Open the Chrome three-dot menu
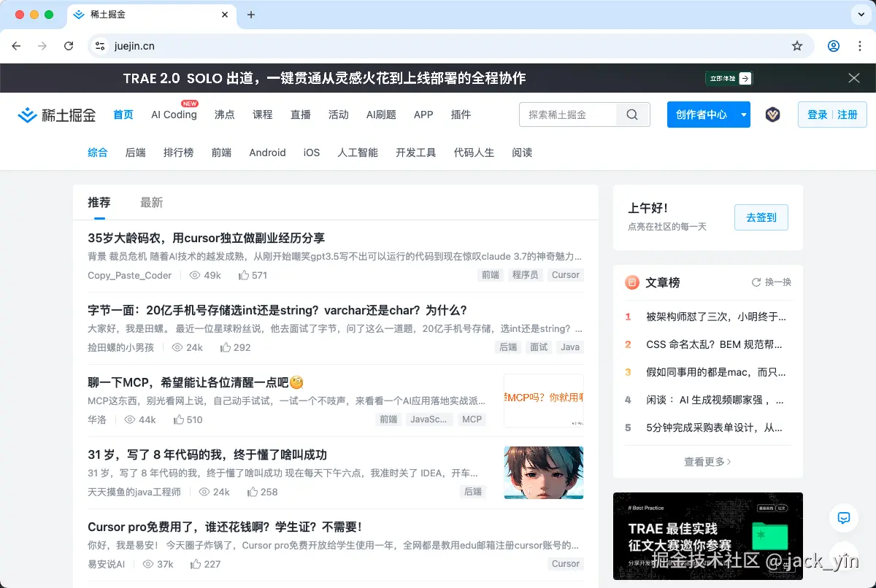 [x=858, y=46]
